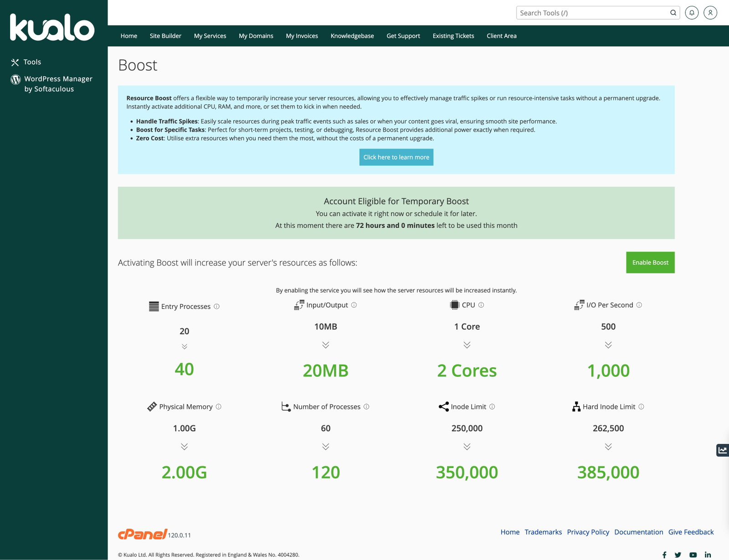
Task: Open the user account icon
Action: pyautogui.click(x=710, y=13)
